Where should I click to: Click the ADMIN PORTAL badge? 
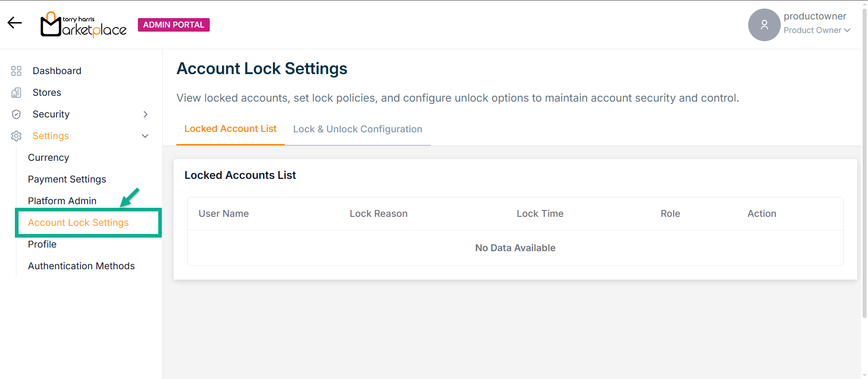[x=174, y=25]
